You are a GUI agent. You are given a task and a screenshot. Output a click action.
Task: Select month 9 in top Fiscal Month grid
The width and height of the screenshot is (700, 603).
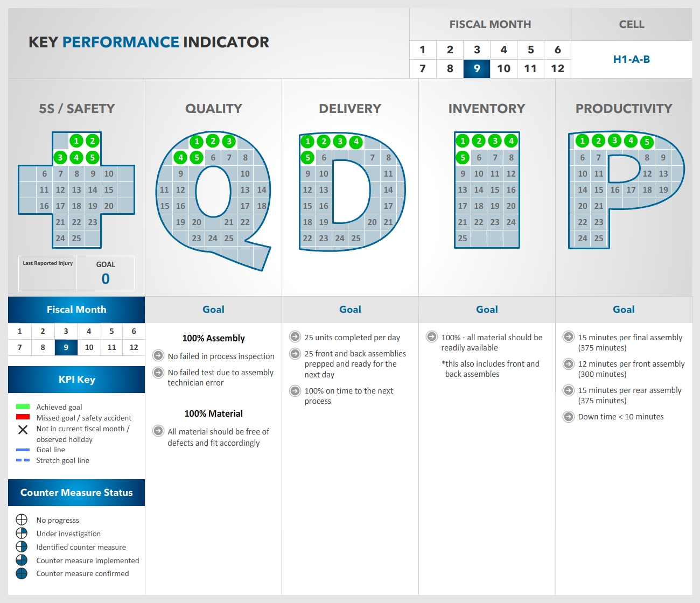click(x=477, y=68)
